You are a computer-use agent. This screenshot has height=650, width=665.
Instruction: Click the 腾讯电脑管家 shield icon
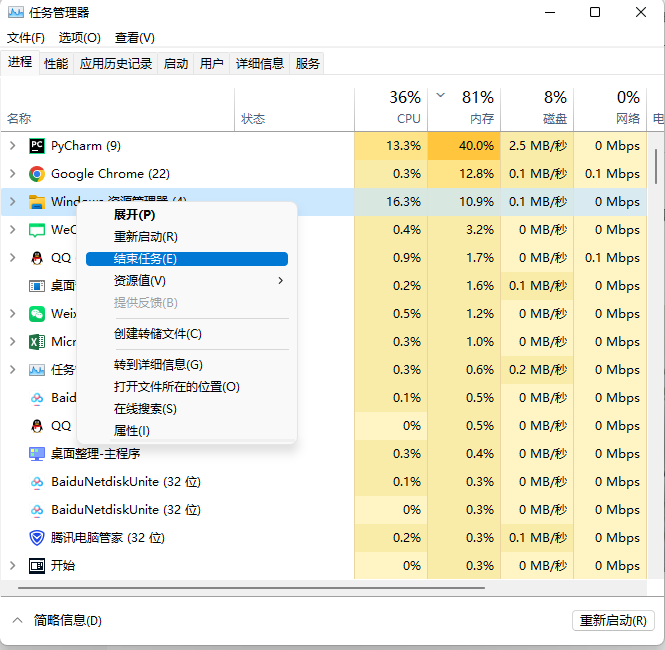[x=37, y=538]
